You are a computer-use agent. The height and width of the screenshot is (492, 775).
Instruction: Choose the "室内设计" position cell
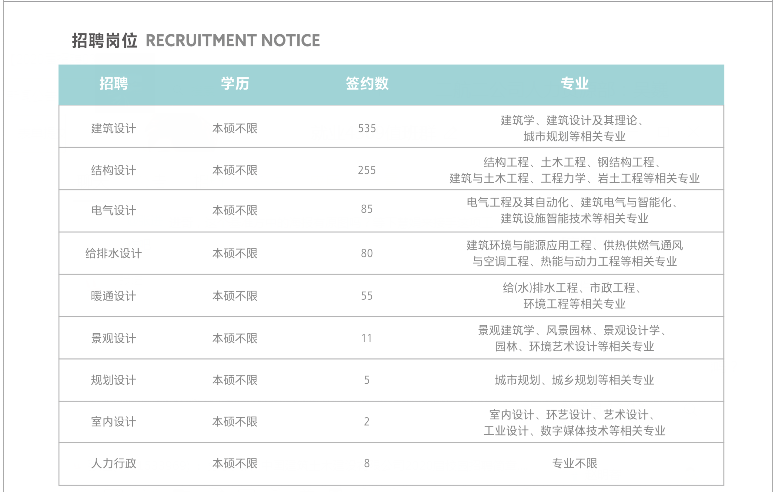pyautogui.click(x=114, y=422)
